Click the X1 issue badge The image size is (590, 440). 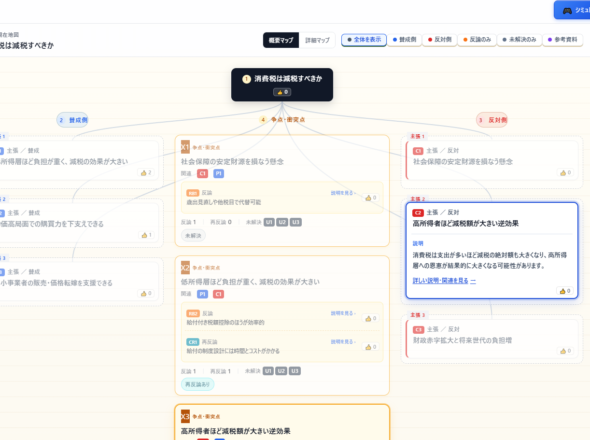point(185,147)
